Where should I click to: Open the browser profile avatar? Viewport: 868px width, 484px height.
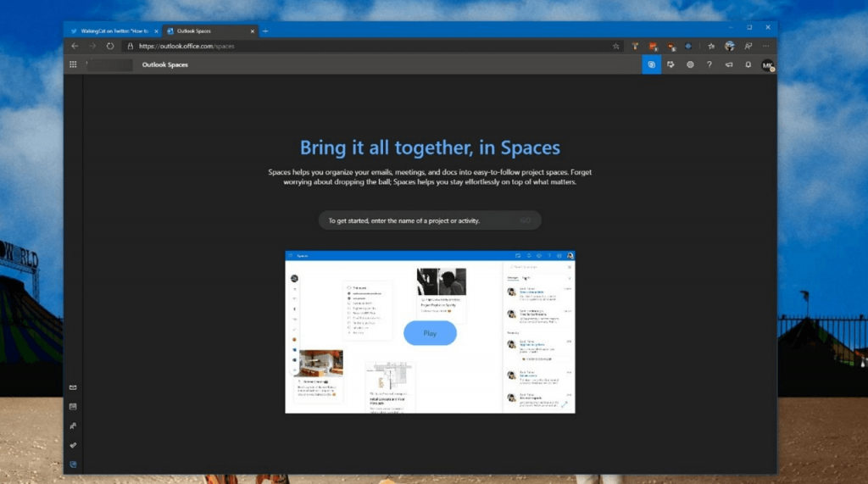730,47
